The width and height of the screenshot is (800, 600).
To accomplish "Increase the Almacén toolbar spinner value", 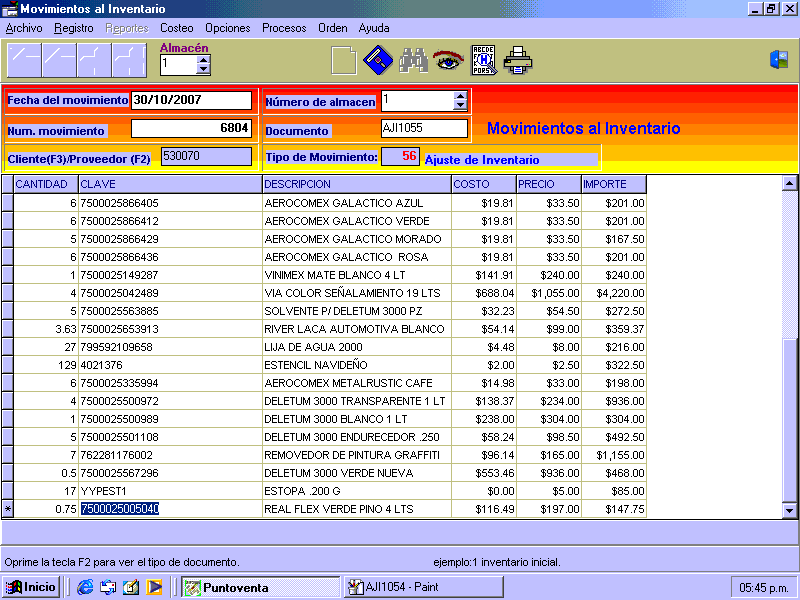I will click(x=204, y=59).
